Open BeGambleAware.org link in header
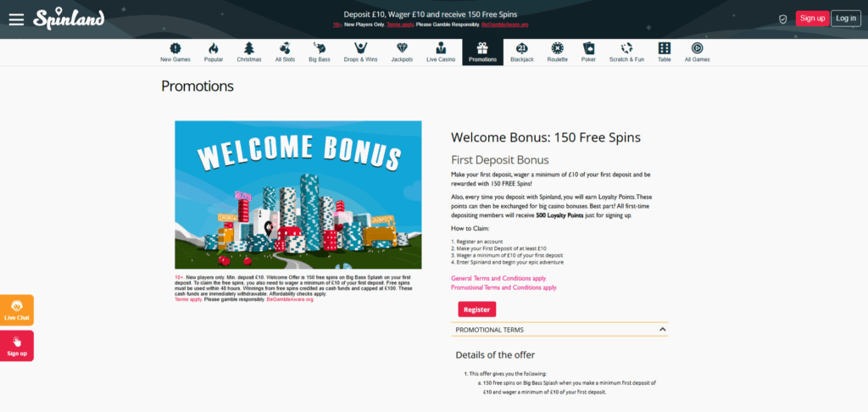868x412 pixels. pyautogui.click(x=505, y=25)
